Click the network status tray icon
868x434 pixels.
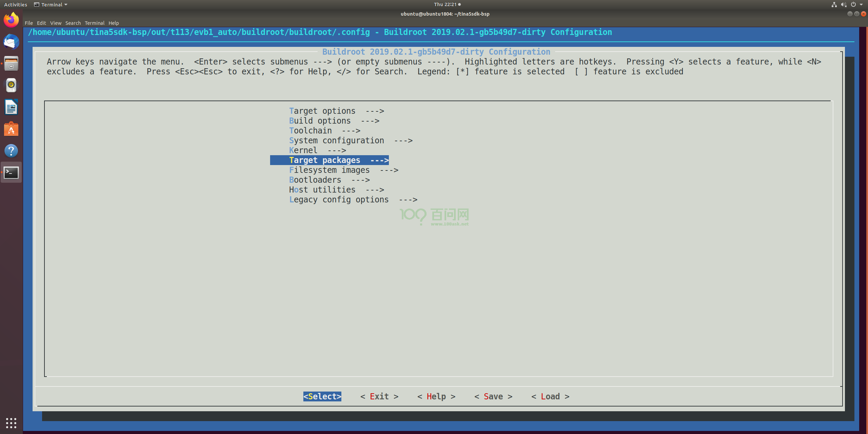(x=834, y=4)
